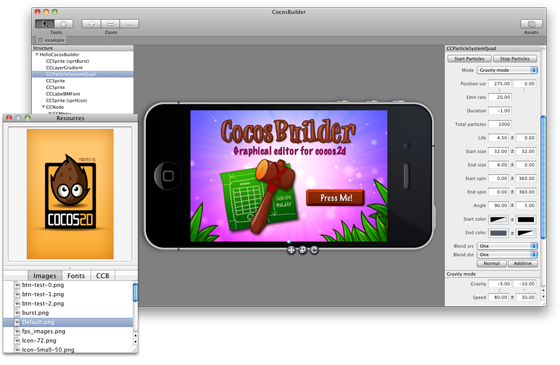Open the Gravity mode dropdown
Image resolution: width=560 pixels, height=365 pixels.
[507, 70]
